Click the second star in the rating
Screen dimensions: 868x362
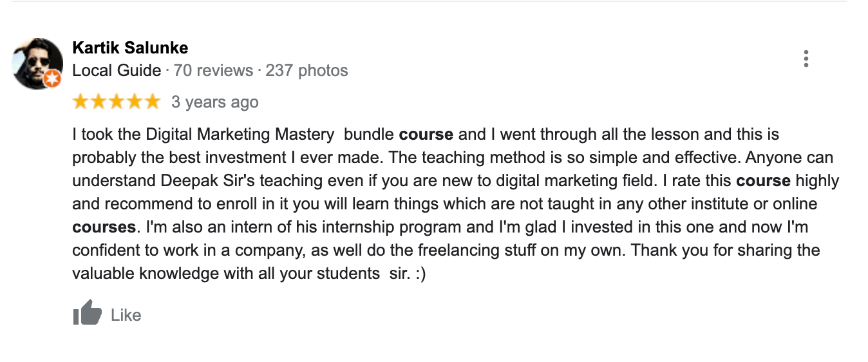pyautogui.click(x=99, y=102)
